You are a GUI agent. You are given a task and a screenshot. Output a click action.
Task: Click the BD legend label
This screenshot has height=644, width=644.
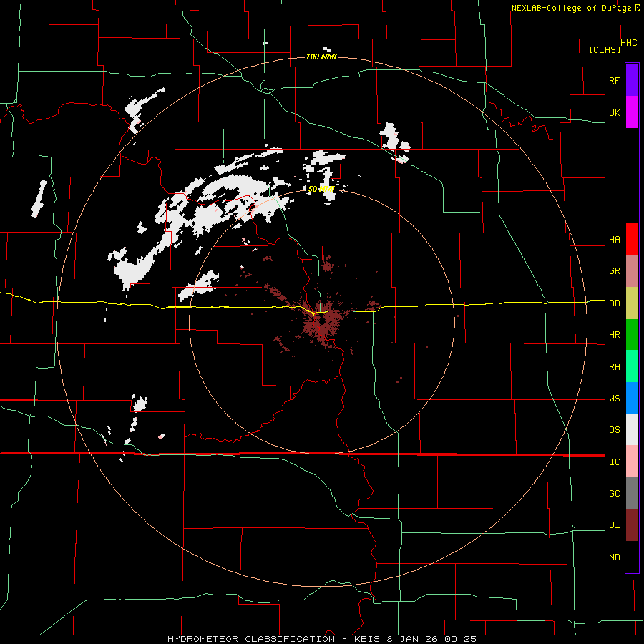click(x=614, y=303)
